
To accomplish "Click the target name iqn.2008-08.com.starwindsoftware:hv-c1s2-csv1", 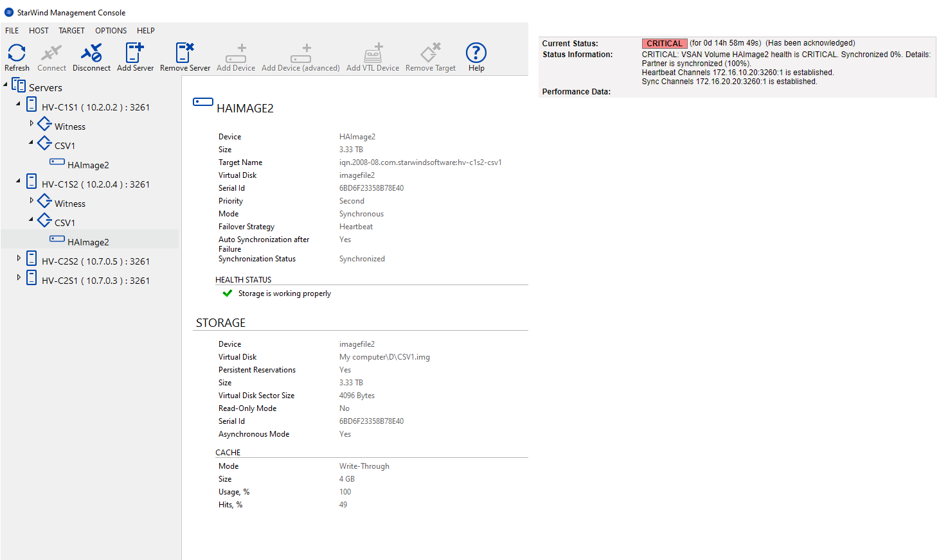I will click(420, 162).
